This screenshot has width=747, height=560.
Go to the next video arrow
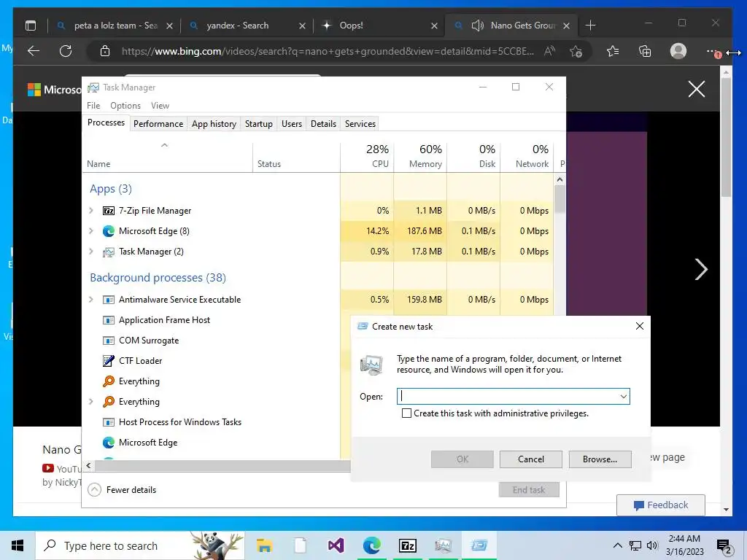click(x=701, y=269)
